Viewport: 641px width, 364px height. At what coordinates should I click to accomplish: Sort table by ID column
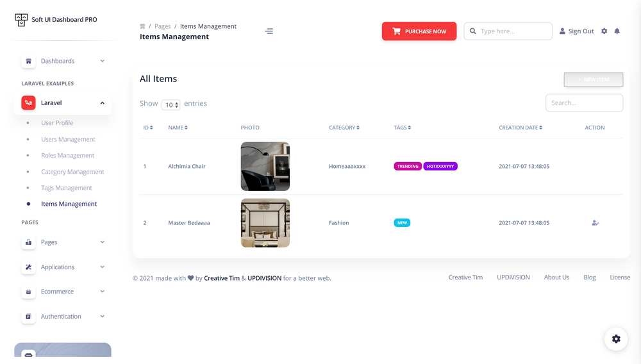(x=148, y=128)
